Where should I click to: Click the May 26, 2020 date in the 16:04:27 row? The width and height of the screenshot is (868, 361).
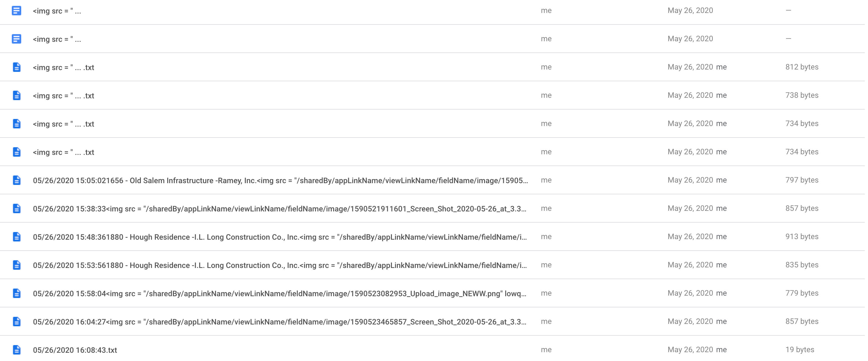690,322
